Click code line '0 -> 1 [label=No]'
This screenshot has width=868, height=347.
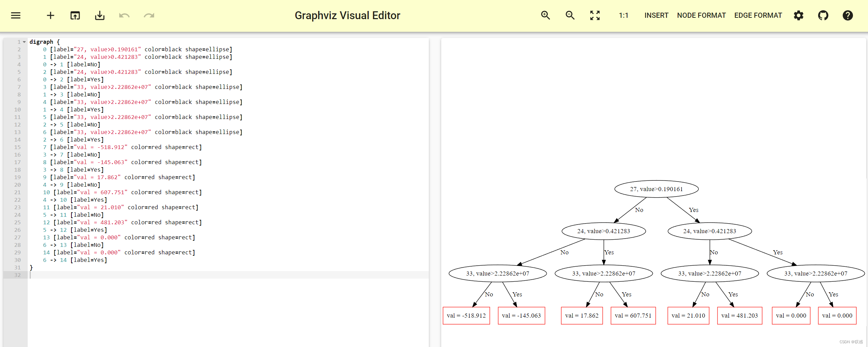72,64
